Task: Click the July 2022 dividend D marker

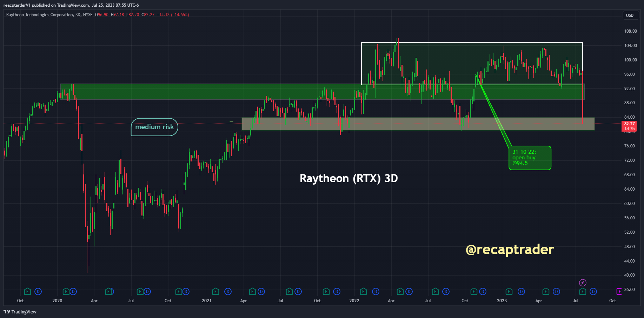Action: coord(446,291)
